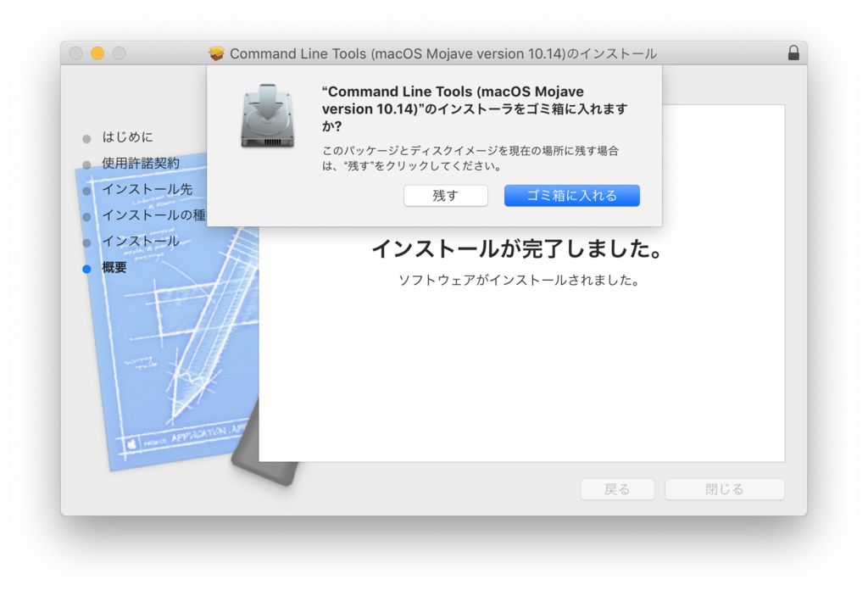Click the 閉じる button
Viewport: 868px width, 596px height.
[x=725, y=489]
